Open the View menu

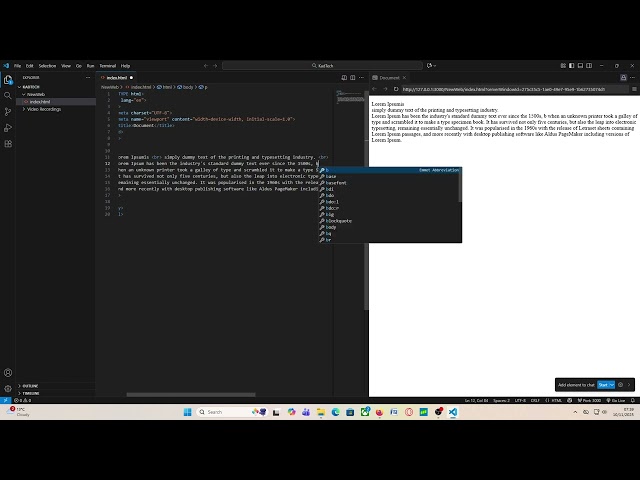pyautogui.click(x=66, y=66)
